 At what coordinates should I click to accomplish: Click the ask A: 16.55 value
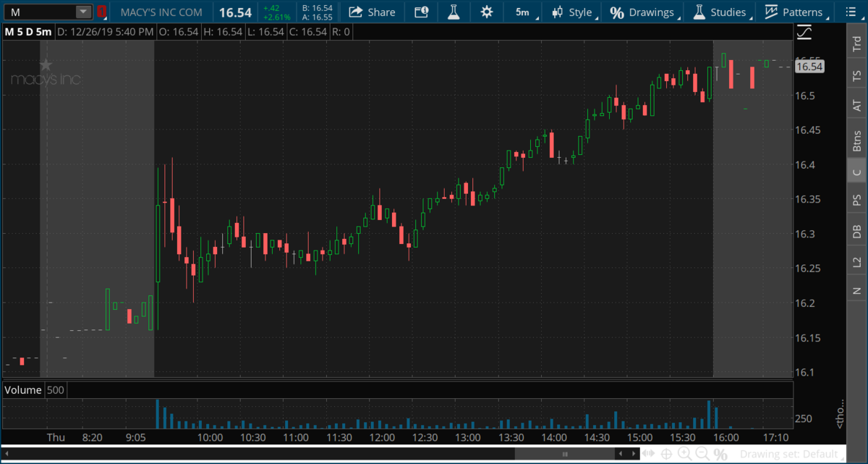318,17
